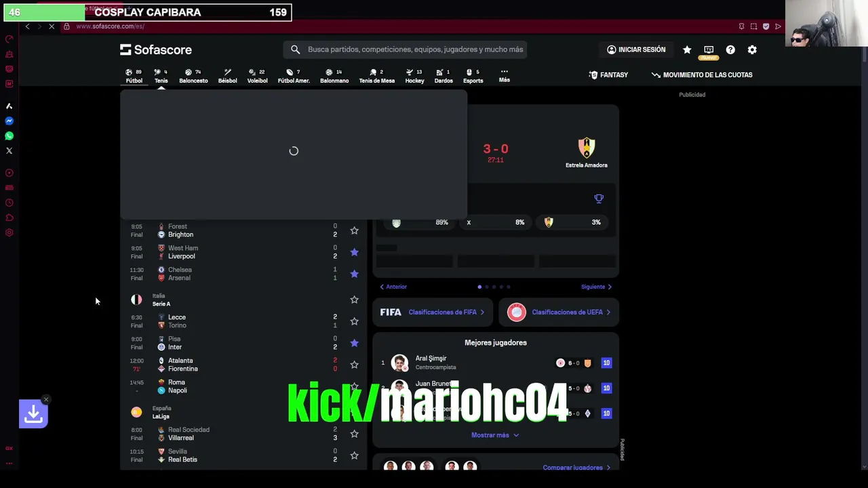The height and width of the screenshot is (488, 868).
Task: Switch to the Béisbol sport tab
Action: pyautogui.click(x=227, y=76)
